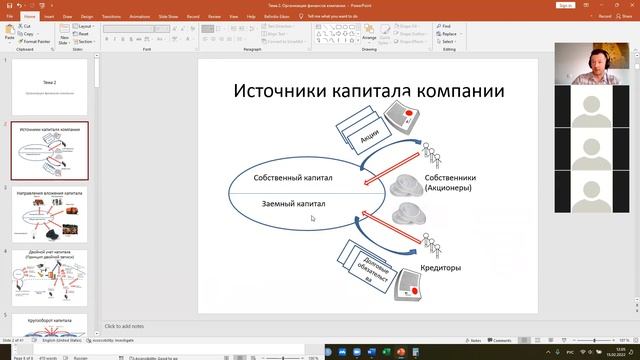This screenshot has height=360, width=640.
Task: Open the font size combo box
Action: coord(162,29)
